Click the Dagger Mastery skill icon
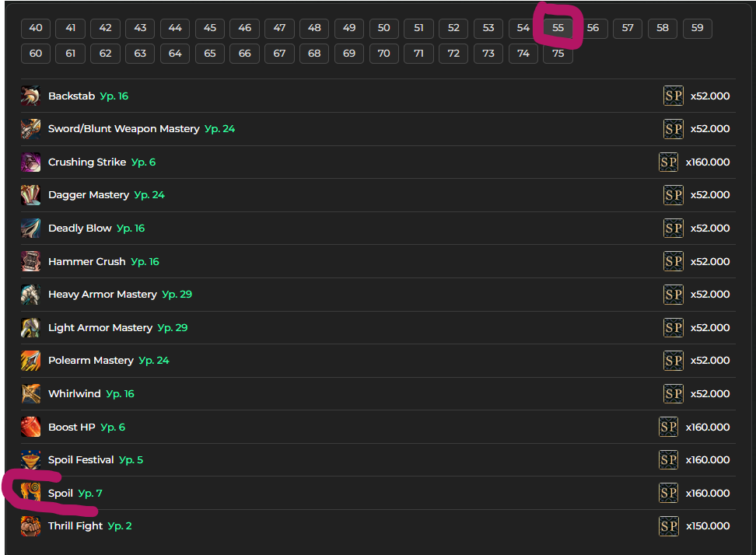 (30, 194)
